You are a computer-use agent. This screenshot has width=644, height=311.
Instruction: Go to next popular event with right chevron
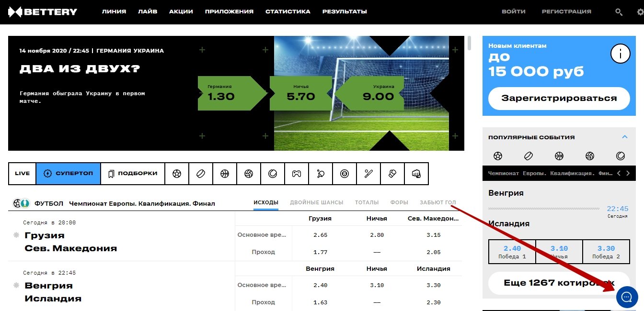click(x=628, y=173)
